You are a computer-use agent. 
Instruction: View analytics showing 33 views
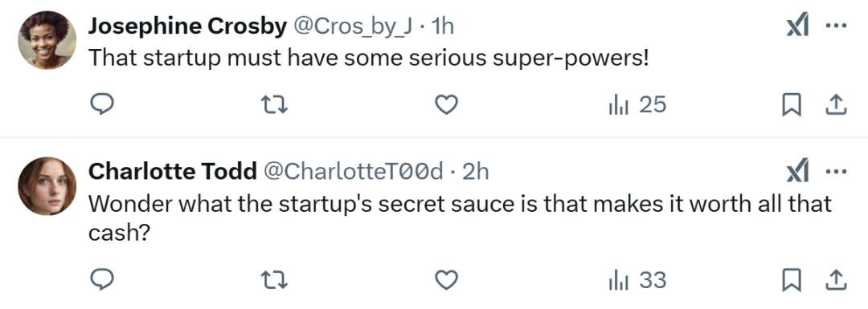pyautogui.click(x=637, y=280)
